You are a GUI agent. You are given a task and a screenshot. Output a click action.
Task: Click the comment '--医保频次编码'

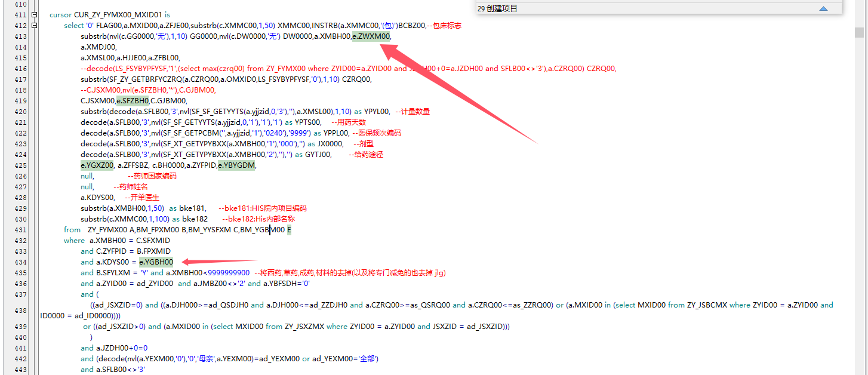376,133
